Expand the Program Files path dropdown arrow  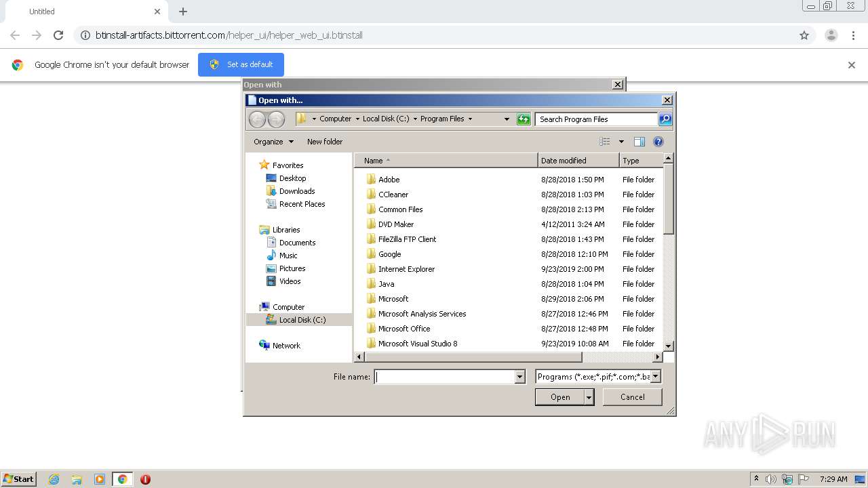tap(470, 119)
